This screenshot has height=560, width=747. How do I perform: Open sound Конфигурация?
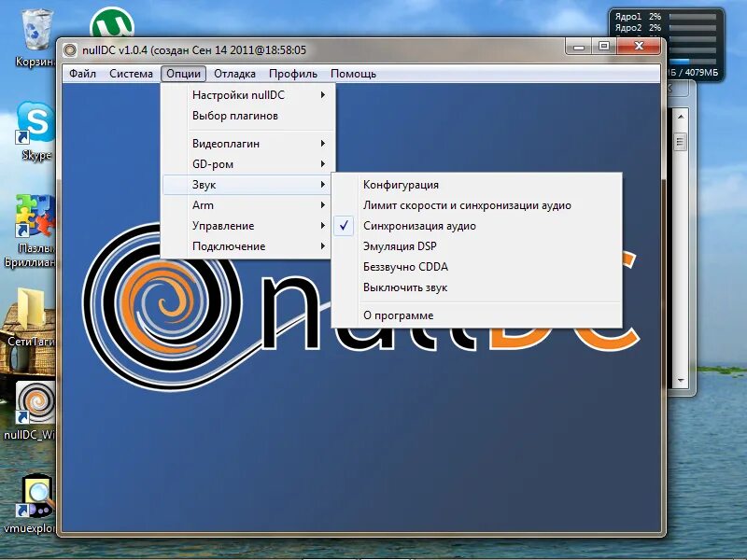click(x=477, y=185)
